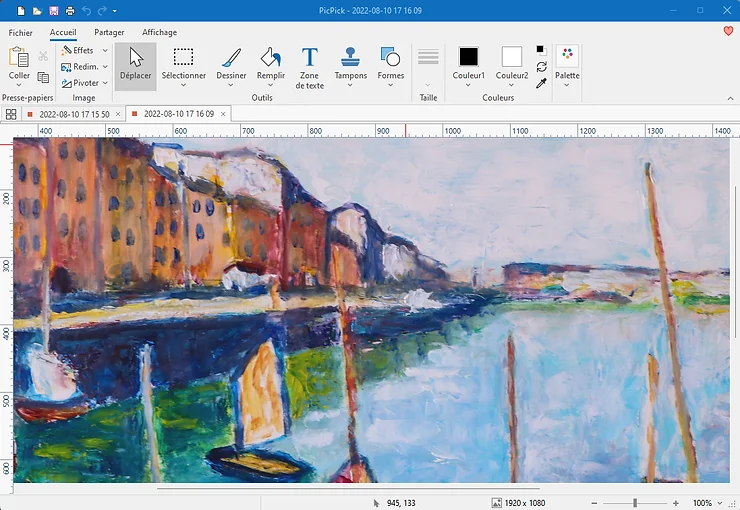Close the 2022-08-10 17 16 09 tab
Screen dimensions: 740x510
[223, 114]
